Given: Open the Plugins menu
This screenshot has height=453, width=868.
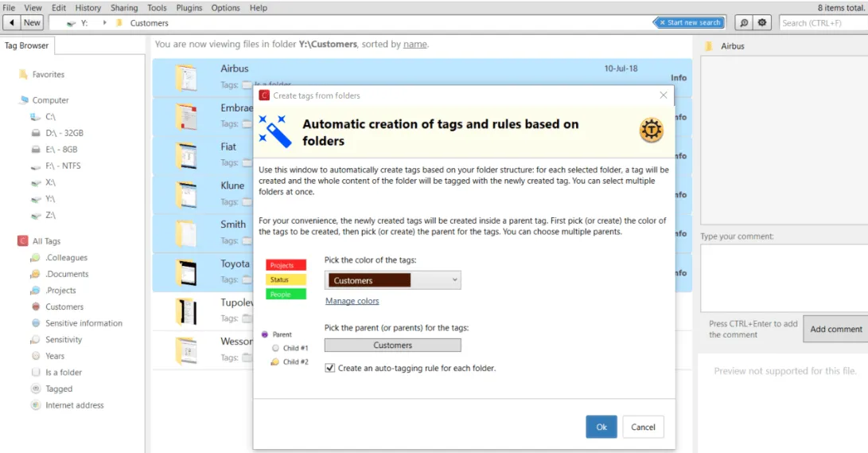Looking at the screenshot, I should 189,8.
